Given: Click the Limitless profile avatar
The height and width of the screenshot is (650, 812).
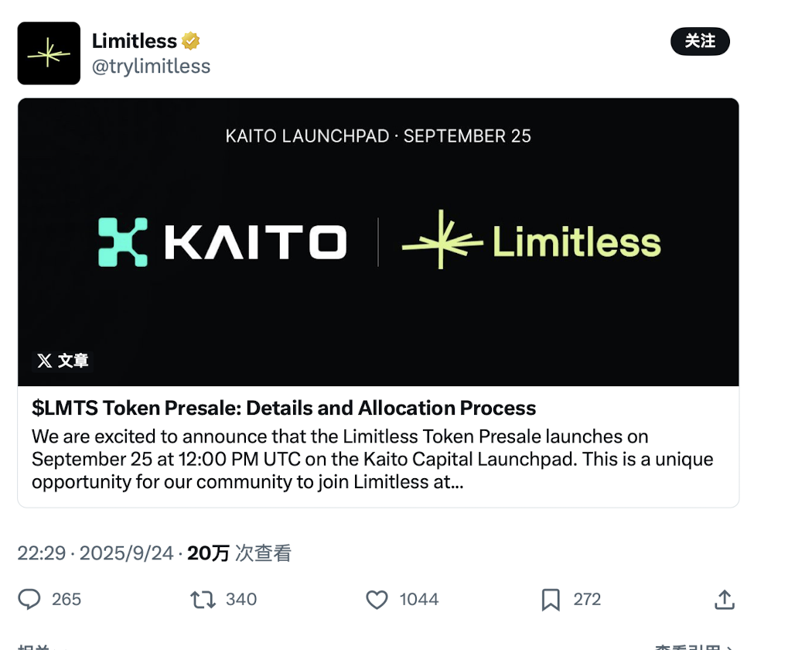Looking at the screenshot, I should pos(49,53).
